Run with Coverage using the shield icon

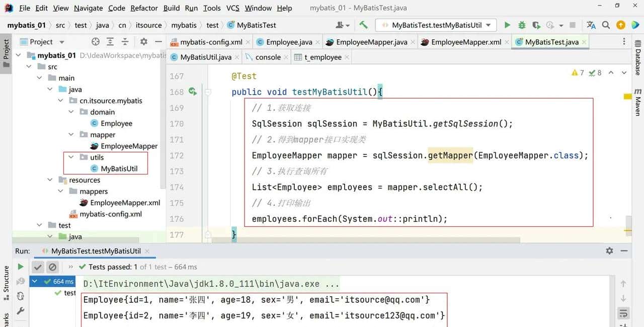coord(536,25)
